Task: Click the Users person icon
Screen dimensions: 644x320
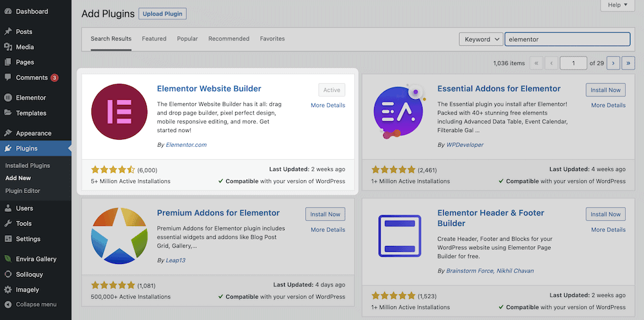Action: pyautogui.click(x=8, y=208)
